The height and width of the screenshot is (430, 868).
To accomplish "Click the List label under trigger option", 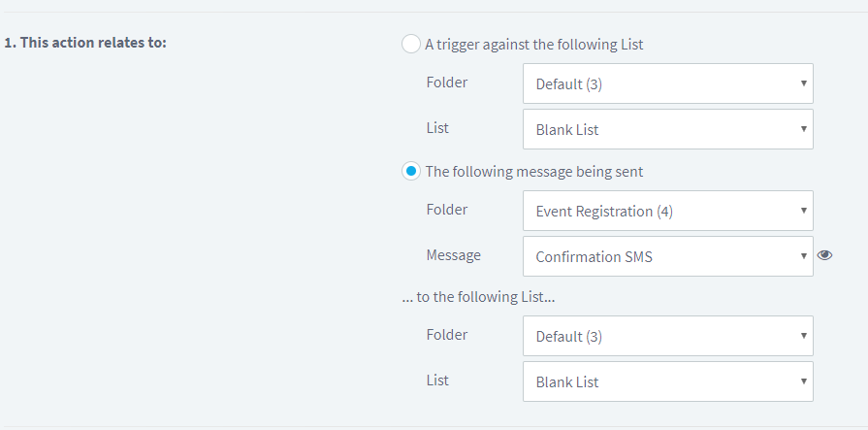I will coord(437,128).
